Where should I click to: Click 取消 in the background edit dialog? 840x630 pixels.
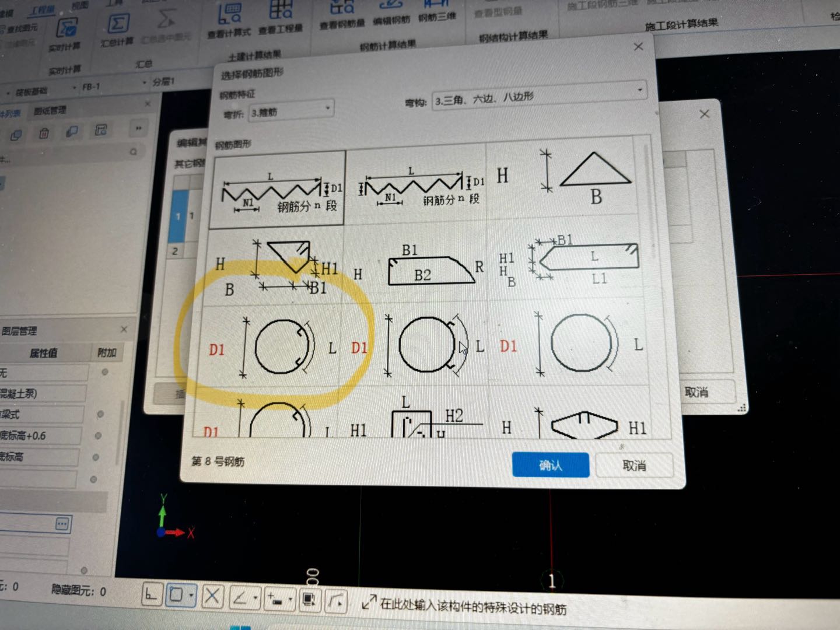[696, 392]
